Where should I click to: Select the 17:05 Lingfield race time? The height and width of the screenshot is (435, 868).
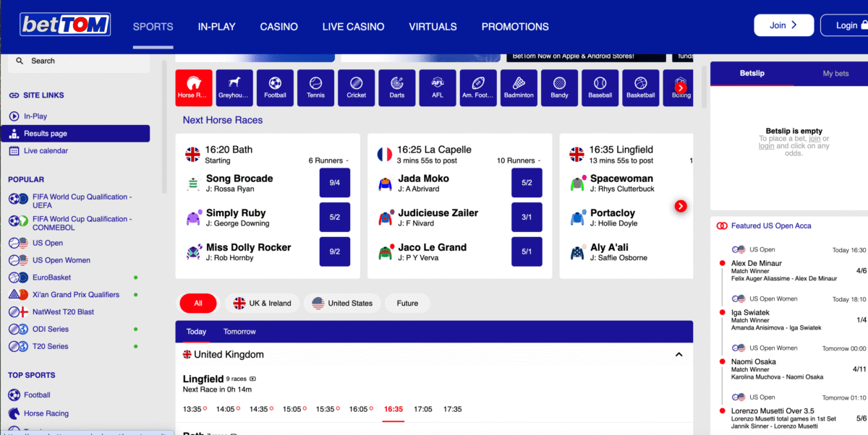pos(423,409)
